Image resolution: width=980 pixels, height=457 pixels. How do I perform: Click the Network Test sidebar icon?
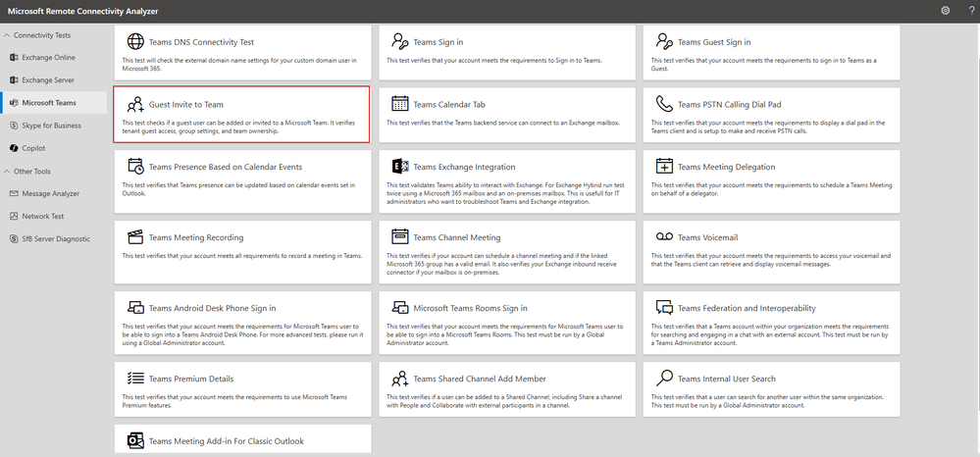click(x=14, y=217)
